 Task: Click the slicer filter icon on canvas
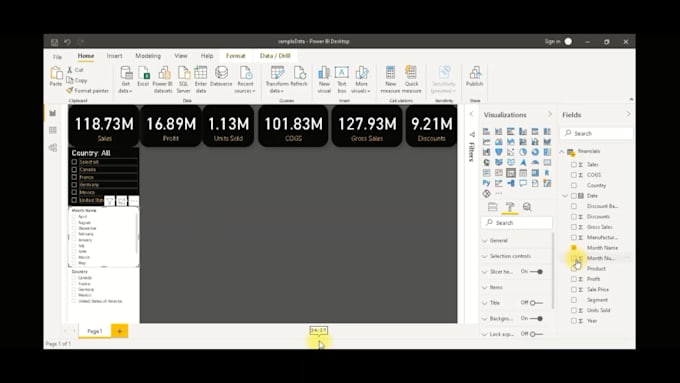pyautogui.click(x=109, y=201)
